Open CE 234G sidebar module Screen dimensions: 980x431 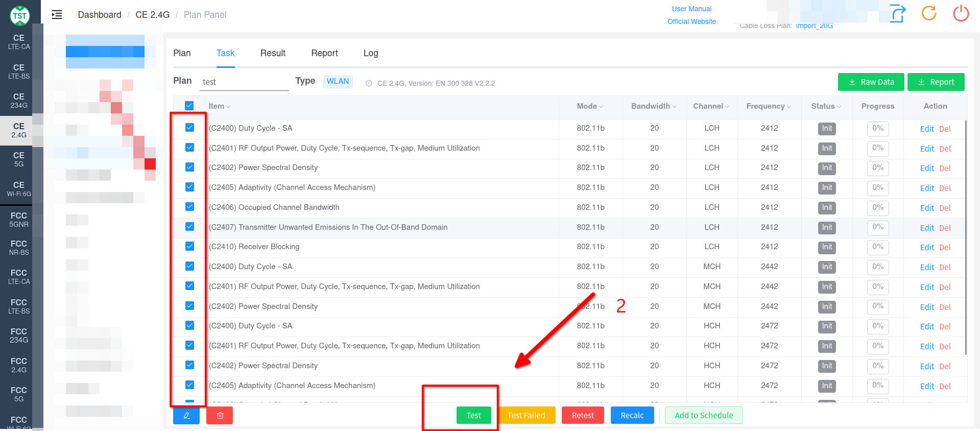point(19,101)
